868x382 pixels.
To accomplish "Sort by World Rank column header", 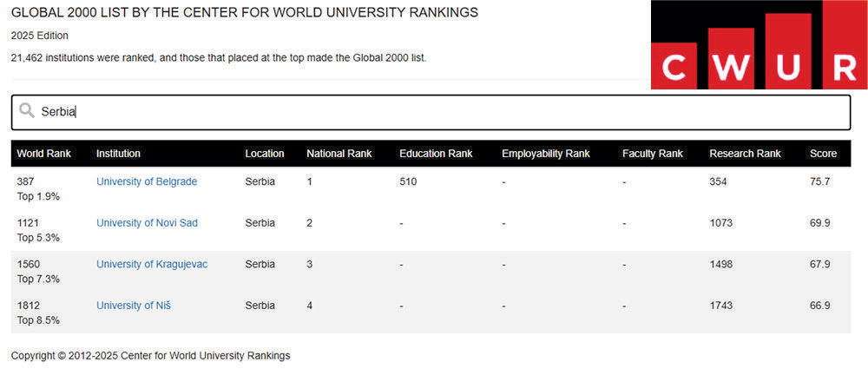I will point(43,154).
